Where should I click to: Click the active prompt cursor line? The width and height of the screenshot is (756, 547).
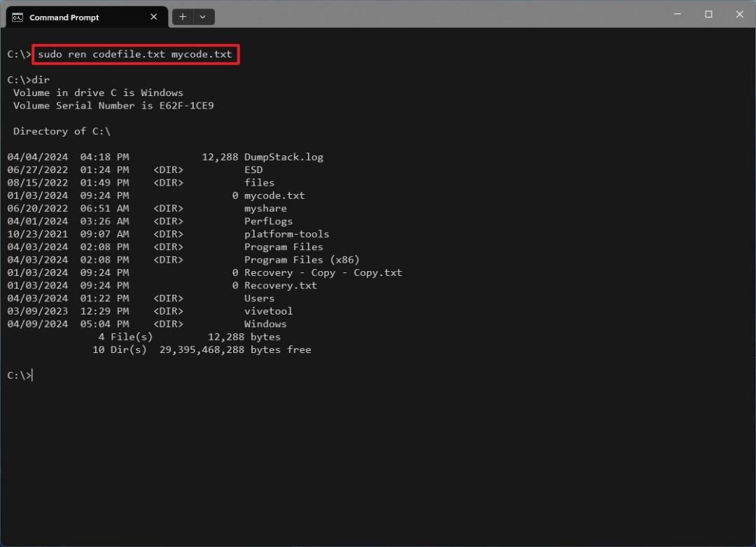[20, 375]
